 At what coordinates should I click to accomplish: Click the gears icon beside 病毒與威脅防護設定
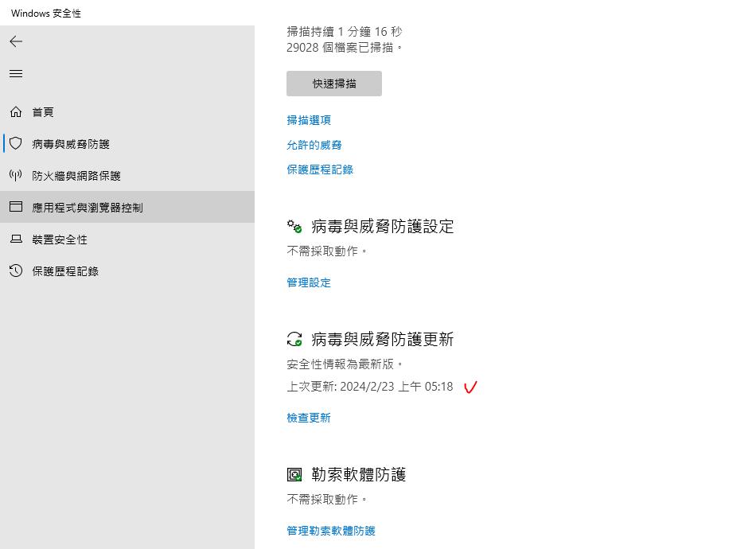pyautogui.click(x=294, y=227)
